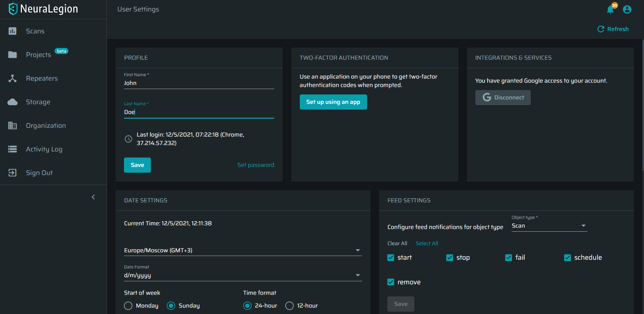Image resolution: width=644 pixels, height=314 pixels.
Task: Uncheck the schedule checkbox
Action: [x=568, y=258]
